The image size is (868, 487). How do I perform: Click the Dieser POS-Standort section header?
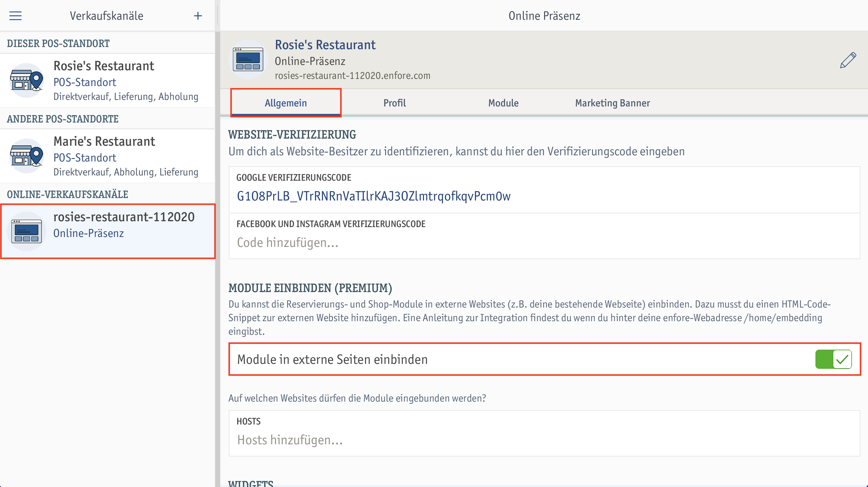click(58, 44)
